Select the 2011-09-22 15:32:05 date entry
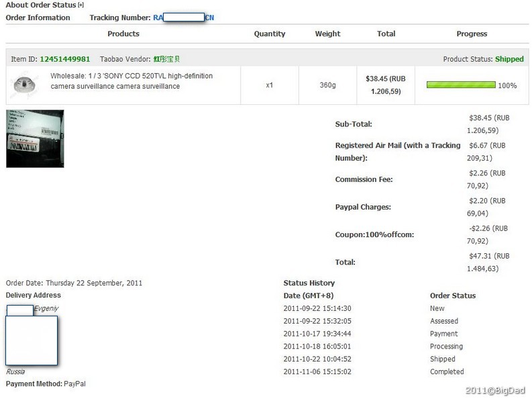This screenshot has width=532, height=403. (317, 321)
